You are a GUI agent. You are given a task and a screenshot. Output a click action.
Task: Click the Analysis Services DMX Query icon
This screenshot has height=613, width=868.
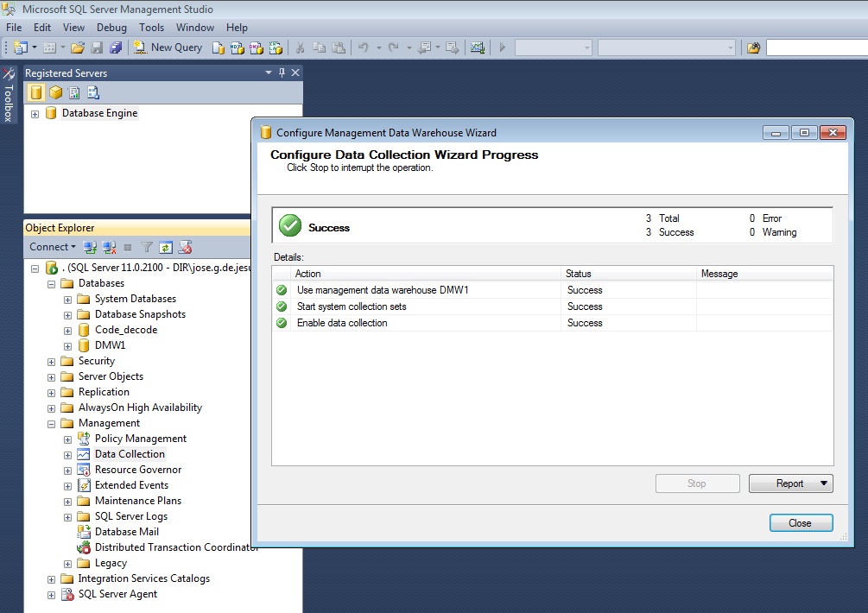(257, 48)
